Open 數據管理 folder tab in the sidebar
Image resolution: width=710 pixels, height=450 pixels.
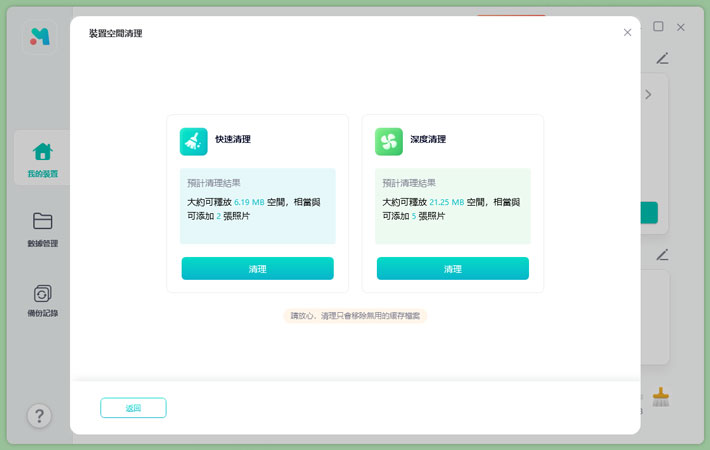coord(42,229)
